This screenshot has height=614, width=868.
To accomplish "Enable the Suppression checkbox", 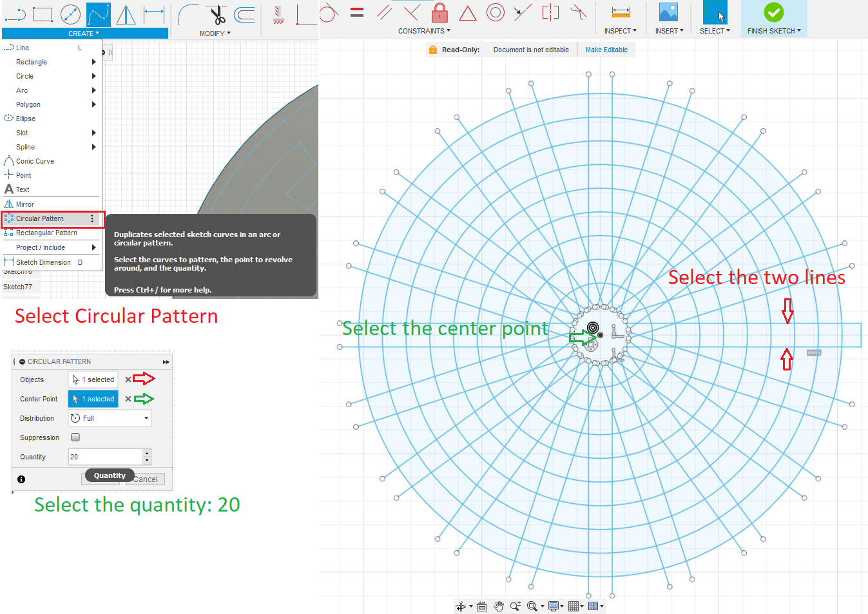I will point(75,437).
